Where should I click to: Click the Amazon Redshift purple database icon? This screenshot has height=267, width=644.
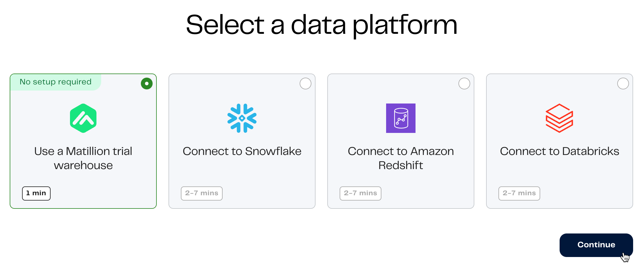click(401, 118)
